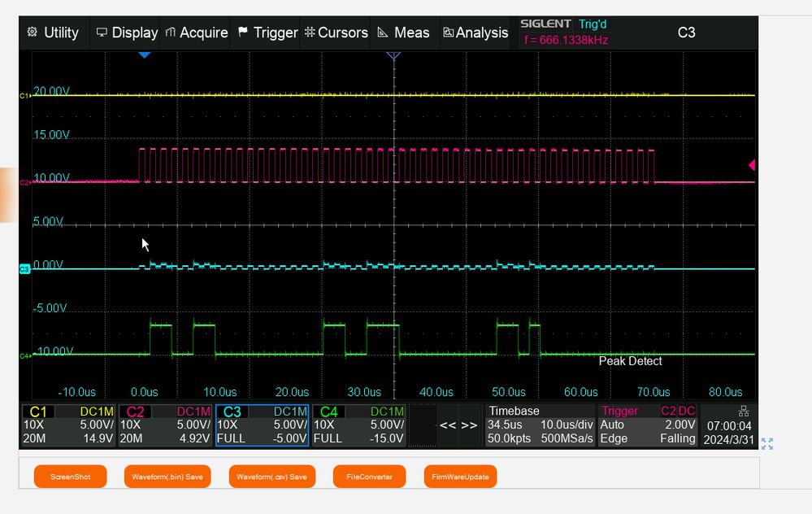Select the magenta trigger level arrow
The width and height of the screenshot is (812, 514).
point(752,165)
